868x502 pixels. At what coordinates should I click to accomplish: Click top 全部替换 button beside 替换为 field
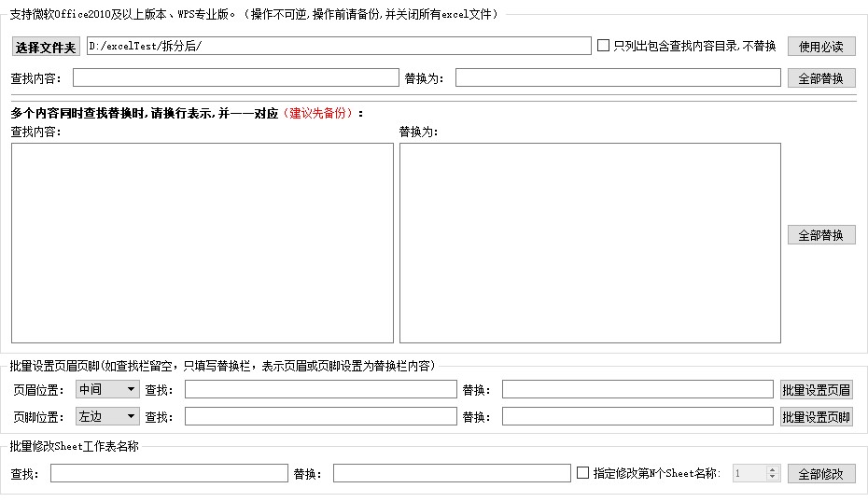pyautogui.click(x=821, y=78)
